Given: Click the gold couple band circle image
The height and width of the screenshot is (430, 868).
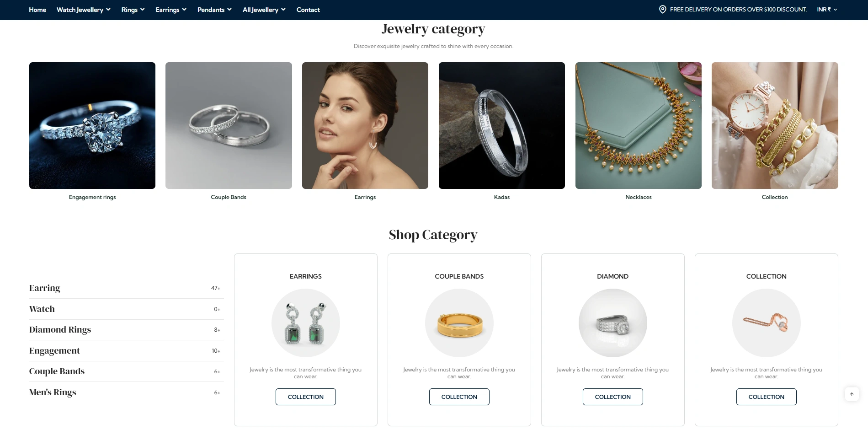Looking at the screenshot, I should [x=459, y=323].
